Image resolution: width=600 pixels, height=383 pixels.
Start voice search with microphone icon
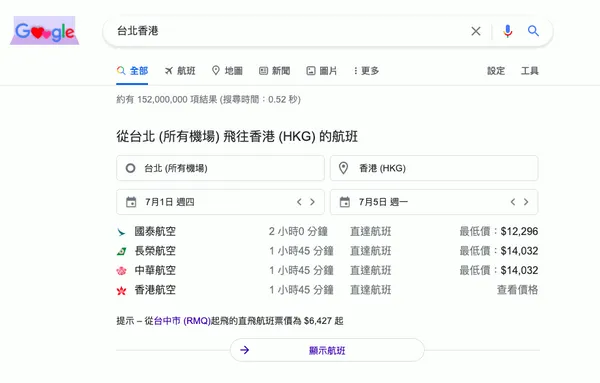coord(508,31)
